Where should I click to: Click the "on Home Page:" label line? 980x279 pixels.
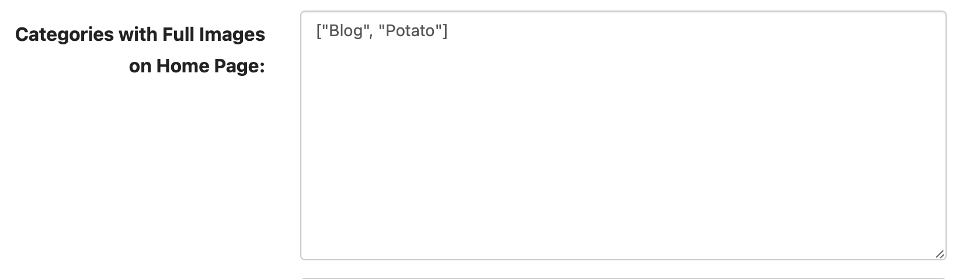197,66
